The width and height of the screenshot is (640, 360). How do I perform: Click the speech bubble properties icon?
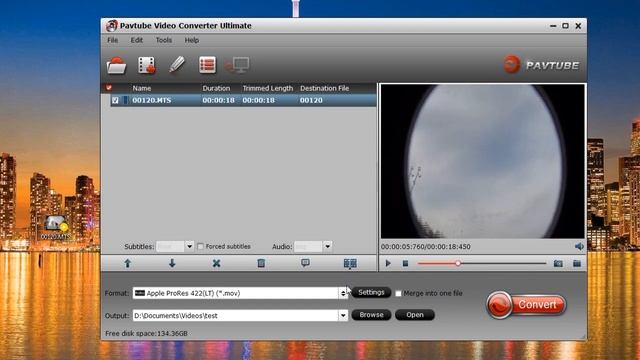pyautogui.click(x=305, y=263)
